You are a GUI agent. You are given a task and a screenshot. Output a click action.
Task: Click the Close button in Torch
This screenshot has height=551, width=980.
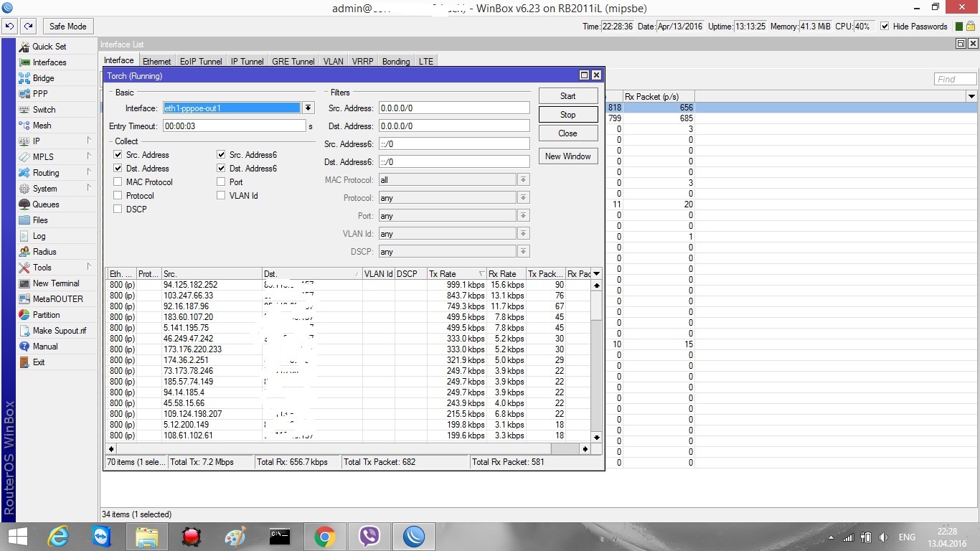point(568,133)
